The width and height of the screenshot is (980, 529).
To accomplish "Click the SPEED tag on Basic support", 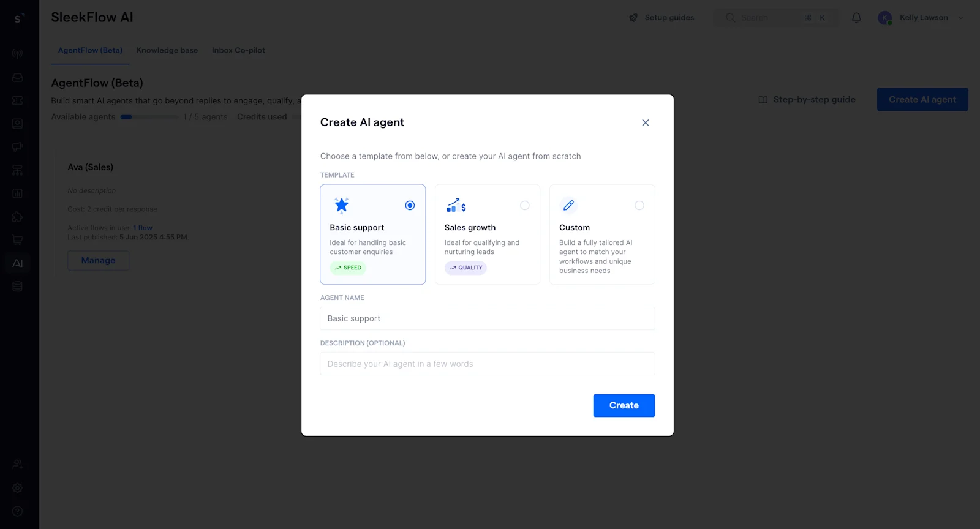I will pyautogui.click(x=348, y=268).
